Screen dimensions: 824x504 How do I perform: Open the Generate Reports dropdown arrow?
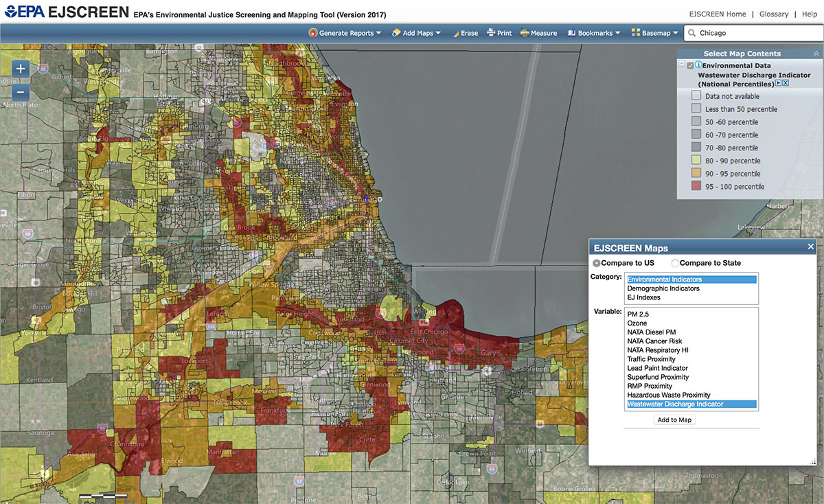pos(378,33)
